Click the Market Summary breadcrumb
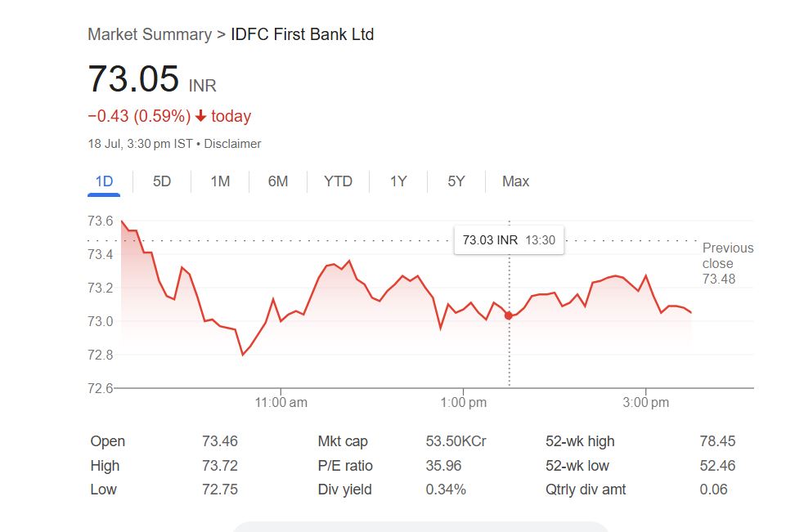The height and width of the screenshot is (532, 804). pyautogui.click(x=150, y=34)
